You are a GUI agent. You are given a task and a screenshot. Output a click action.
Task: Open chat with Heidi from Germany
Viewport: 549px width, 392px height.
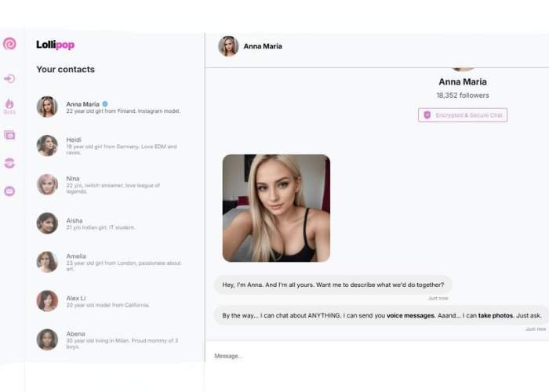point(109,146)
